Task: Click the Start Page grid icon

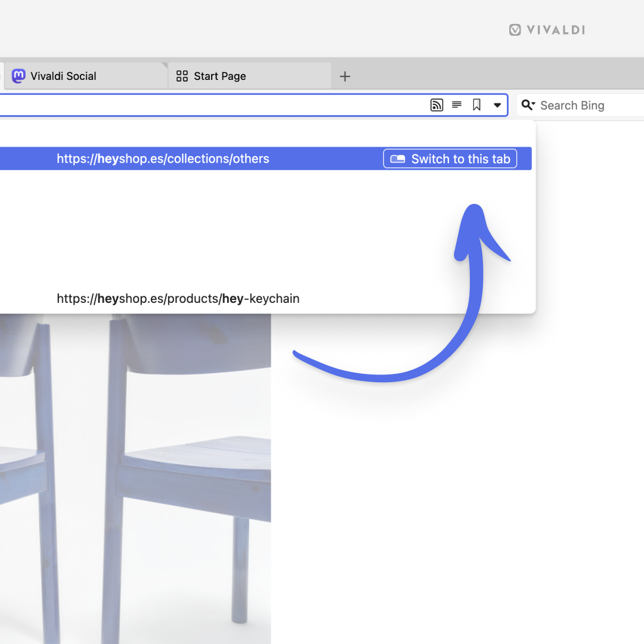Action: pos(182,76)
